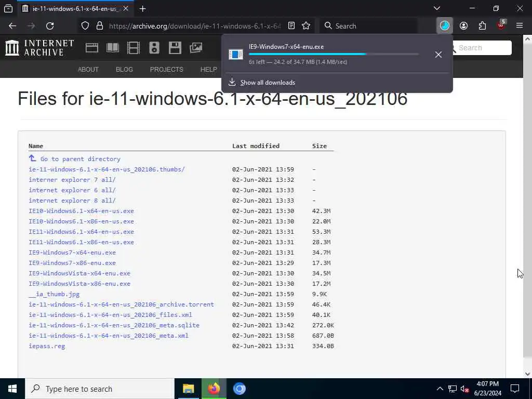Show hidden system tray icons chevron
Image resolution: width=532 pixels, height=399 pixels.
click(x=440, y=389)
